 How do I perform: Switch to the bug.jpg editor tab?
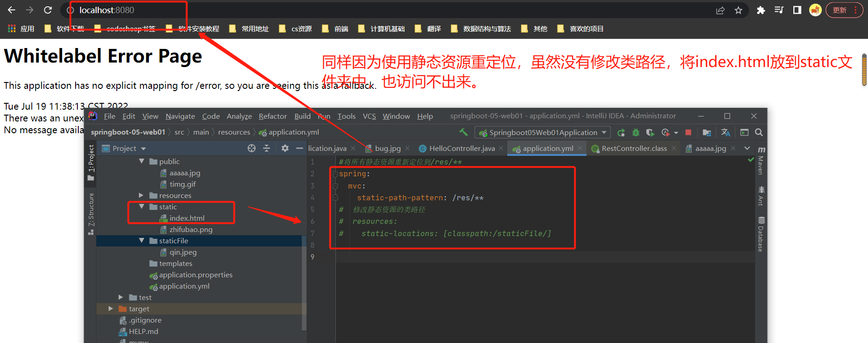387,148
